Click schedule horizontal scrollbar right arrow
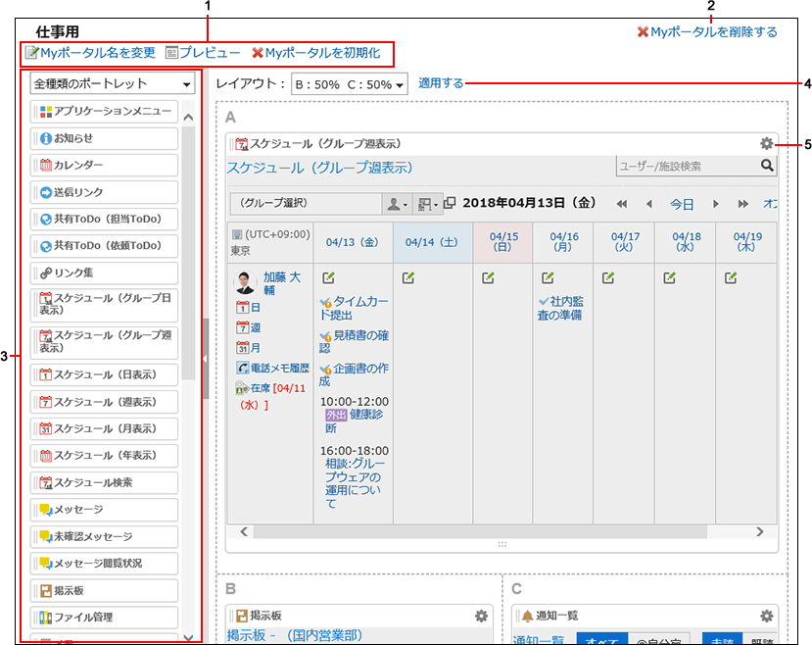 760,532
